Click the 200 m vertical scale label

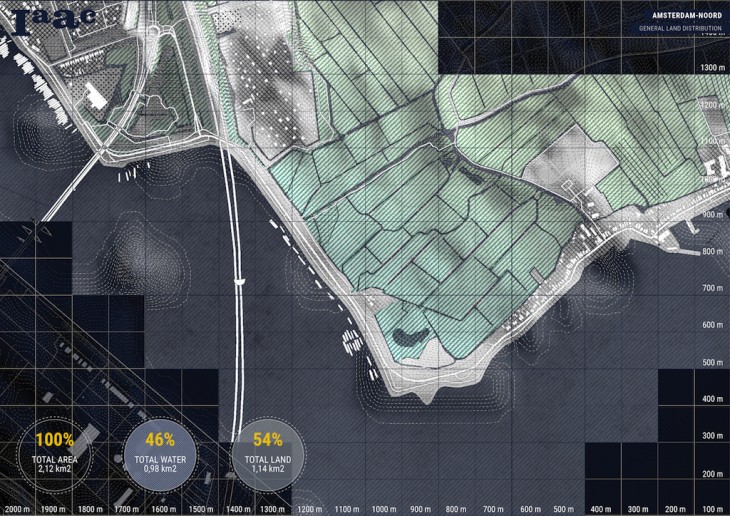pos(714,473)
